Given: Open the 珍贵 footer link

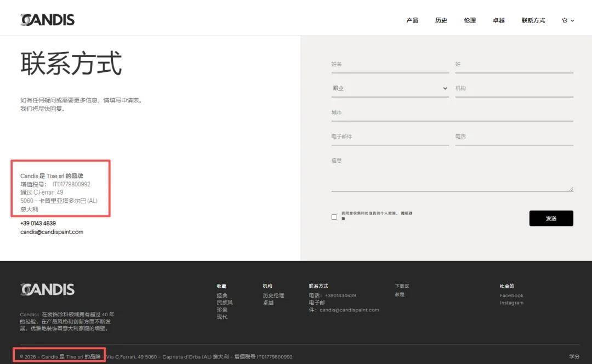Looking at the screenshot, I should [222, 310].
